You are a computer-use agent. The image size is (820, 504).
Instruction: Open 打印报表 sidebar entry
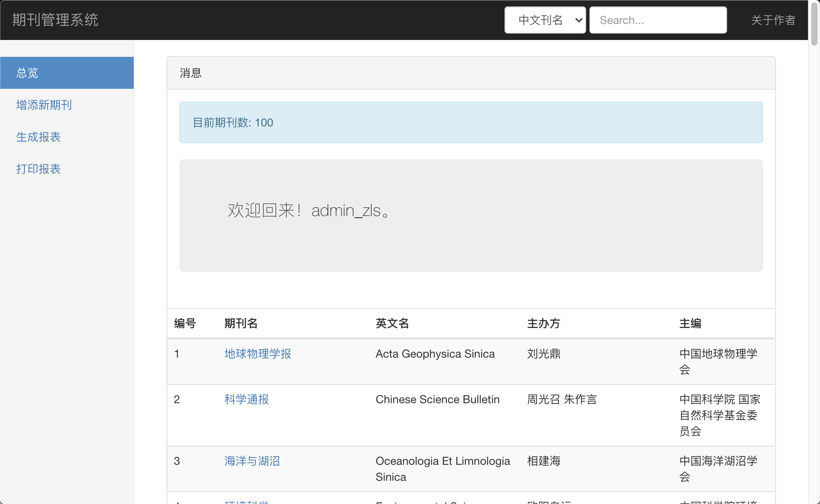tap(38, 169)
